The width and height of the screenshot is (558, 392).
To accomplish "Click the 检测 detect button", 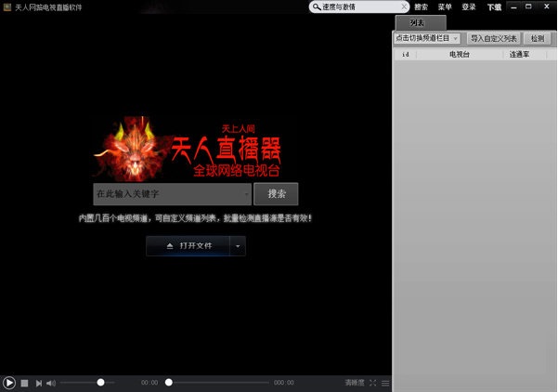I will [538, 38].
